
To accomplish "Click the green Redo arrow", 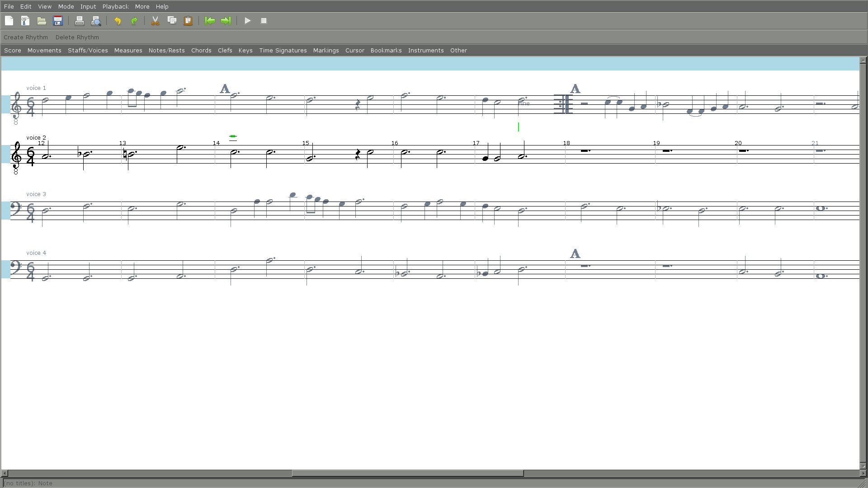I will tap(134, 21).
